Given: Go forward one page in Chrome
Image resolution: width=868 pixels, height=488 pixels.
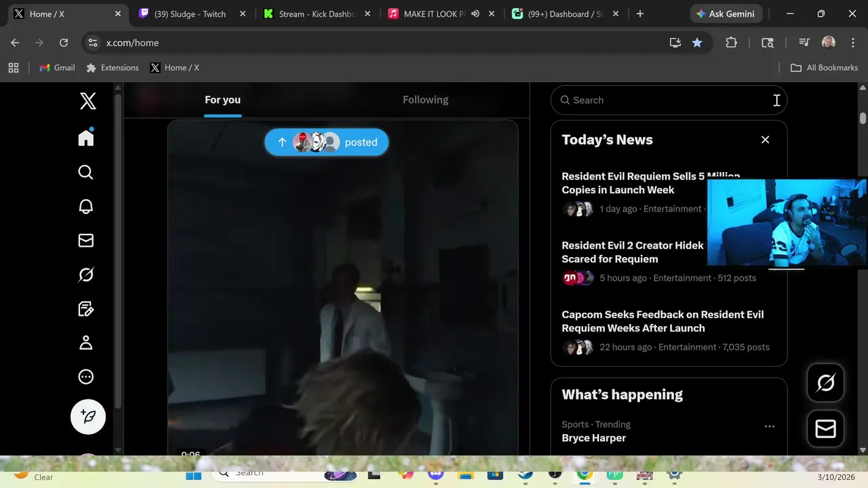Looking at the screenshot, I should [39, 43].
